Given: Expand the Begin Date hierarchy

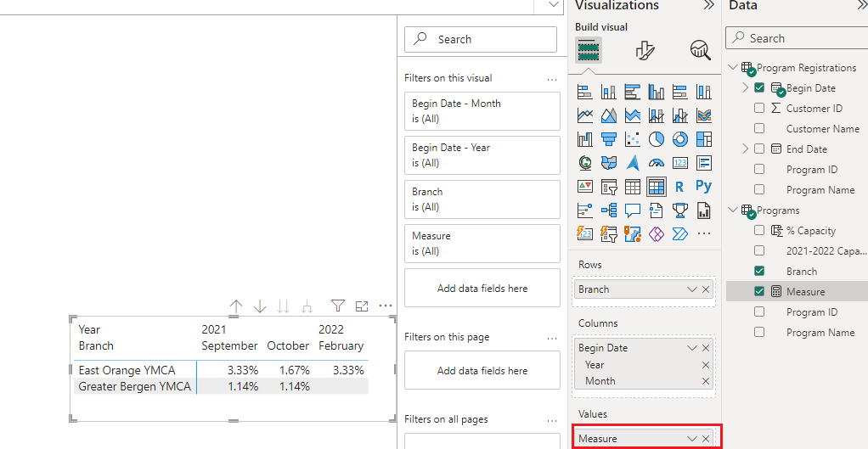Looking at the screenshot, I should [745, 88].
